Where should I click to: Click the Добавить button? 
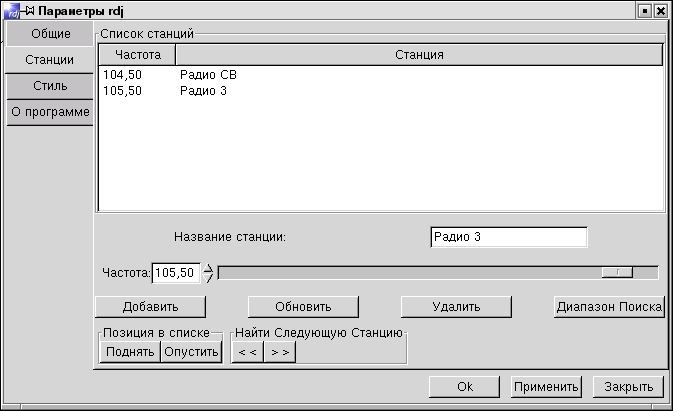pos(150,307)
